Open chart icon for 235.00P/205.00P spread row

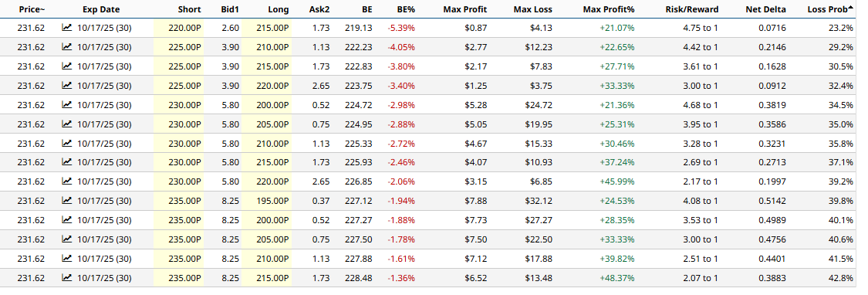point(67,239)
